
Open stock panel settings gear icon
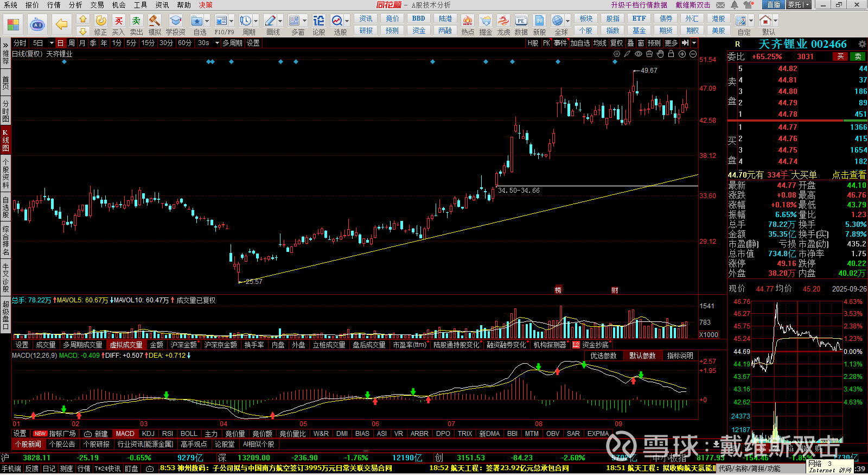861,44
